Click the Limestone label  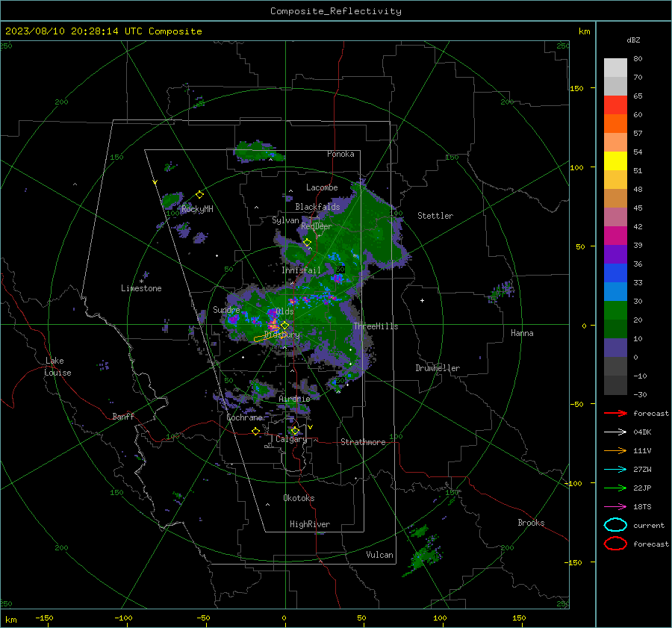tap(141, 288)
